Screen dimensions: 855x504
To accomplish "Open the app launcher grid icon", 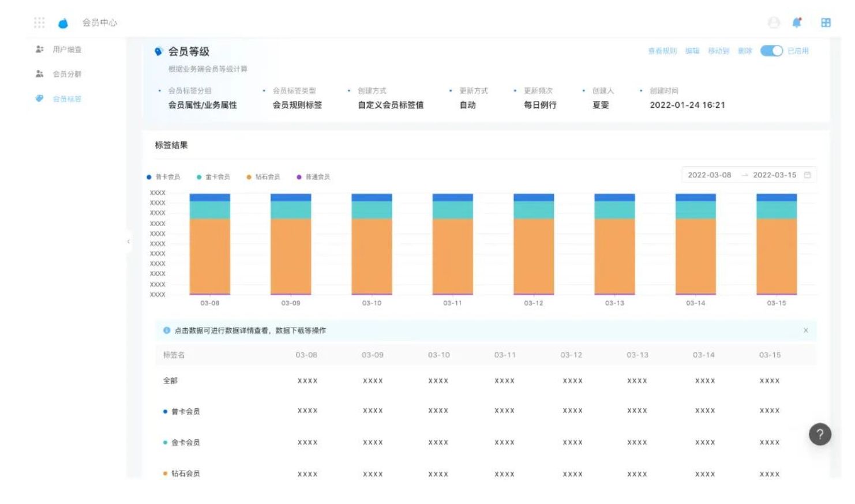I will tap(39, 22).
